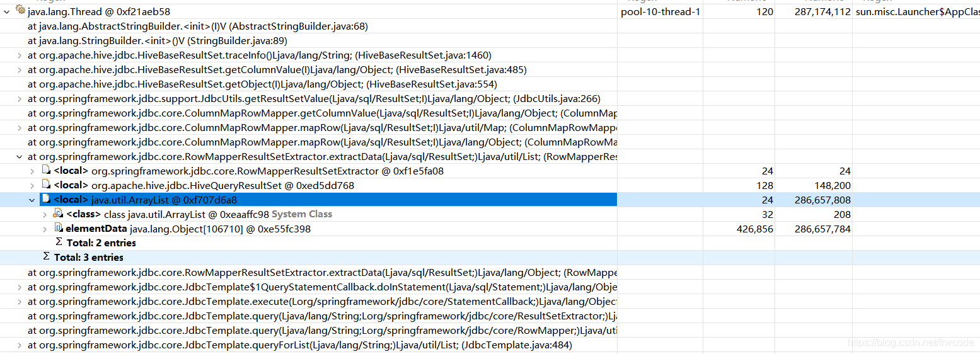Image resolution: width=980 pixels, height=354 pixels.
Task: Click the array icon next to elementData
Action: point(58,228)
